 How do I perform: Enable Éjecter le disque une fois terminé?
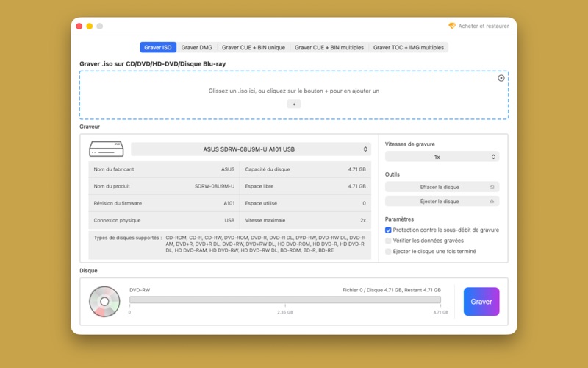(388, 252)
